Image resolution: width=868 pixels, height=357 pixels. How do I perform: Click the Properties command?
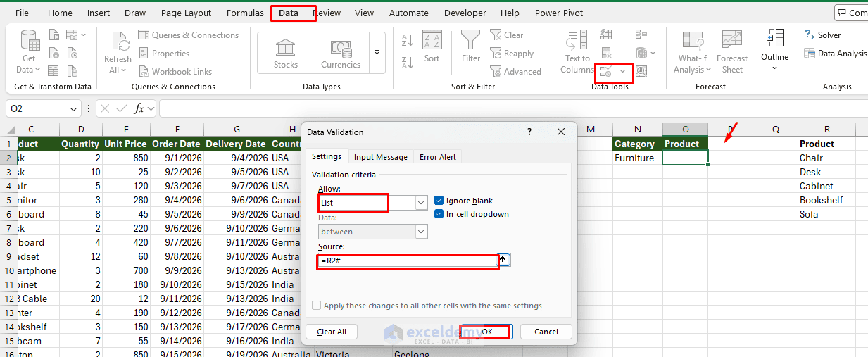click(x=163, y=53)
